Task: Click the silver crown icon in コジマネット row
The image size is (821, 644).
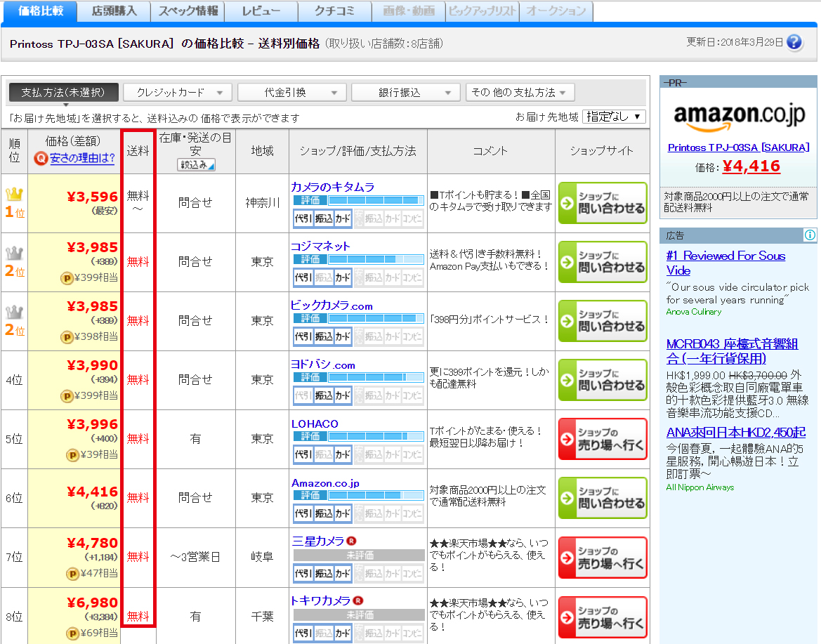Action: [15, 254]
